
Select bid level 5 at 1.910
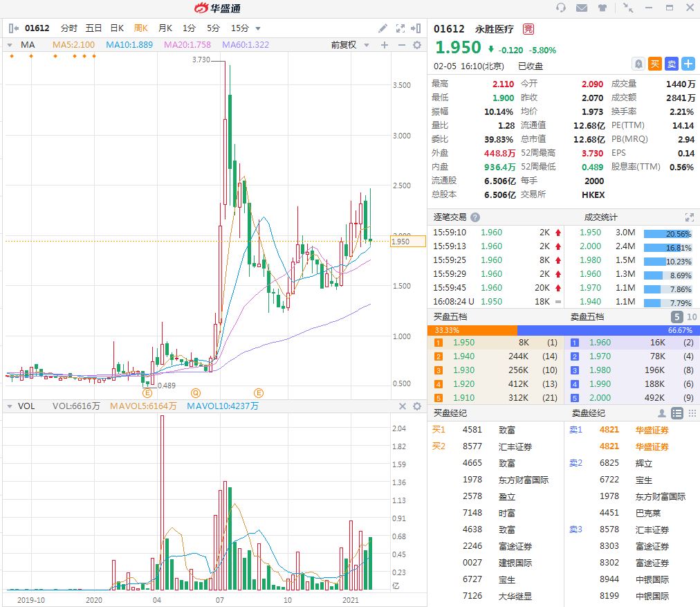(495, 398)
